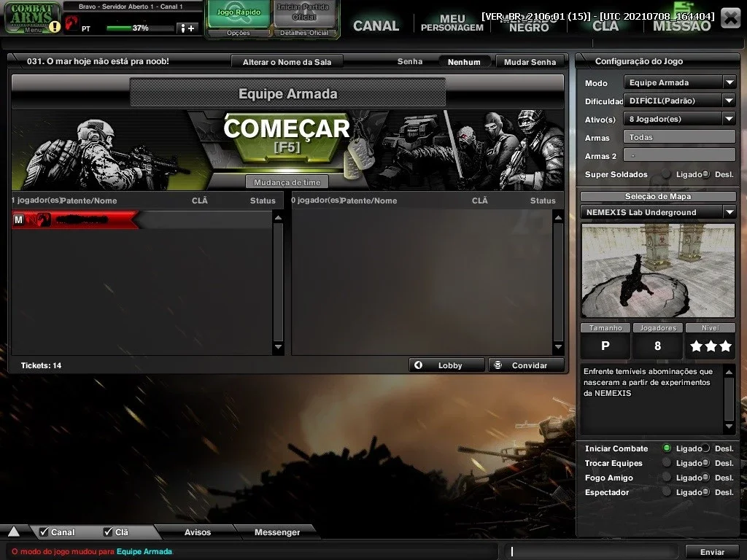Open the Combat Arms menu logo
The height and width of the screenshot is (560, 747).
pyautogui.click(x=31, y=16)
